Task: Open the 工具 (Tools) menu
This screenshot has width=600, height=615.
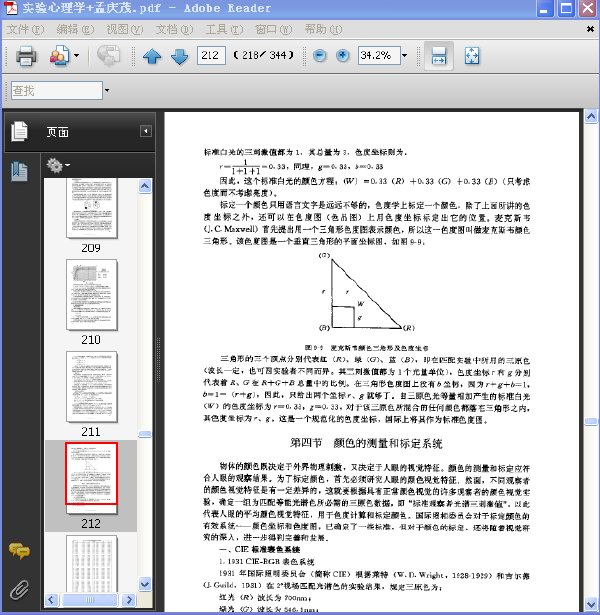Action: point(224,29)
